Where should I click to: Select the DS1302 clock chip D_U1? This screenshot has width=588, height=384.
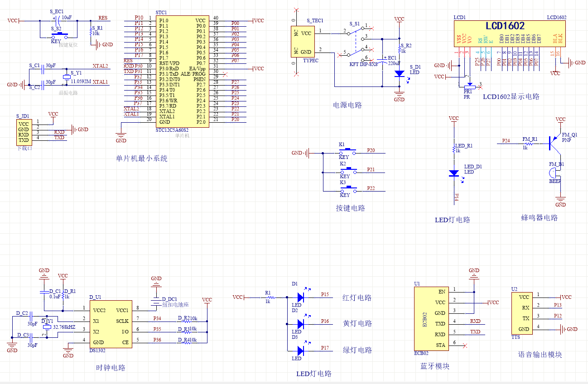pos(110,324)
